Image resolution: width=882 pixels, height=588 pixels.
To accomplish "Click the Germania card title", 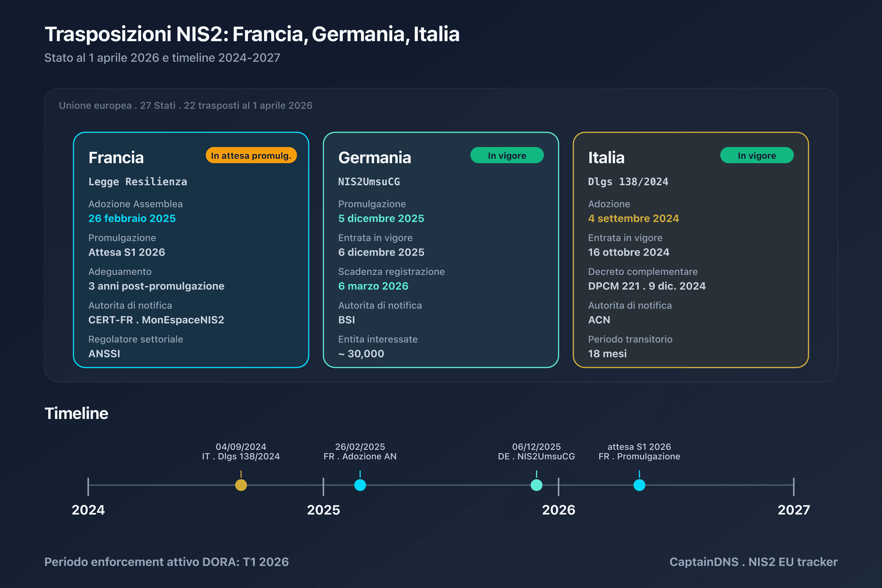I will pyautogui.click(x=375, y=158).
